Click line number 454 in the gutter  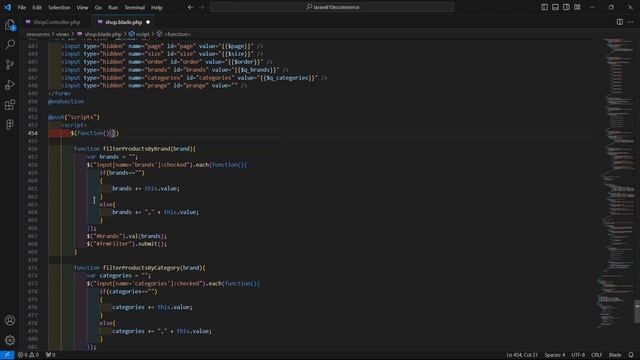pyautogui.click(x=33, y=133)
